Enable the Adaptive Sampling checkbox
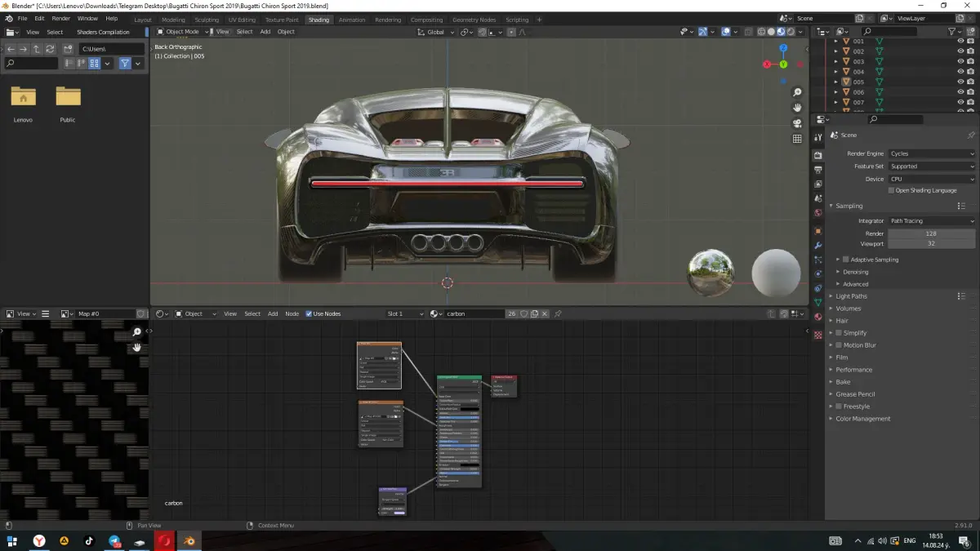This screenshot has width=980, height=551. click(x=846, y=260)
